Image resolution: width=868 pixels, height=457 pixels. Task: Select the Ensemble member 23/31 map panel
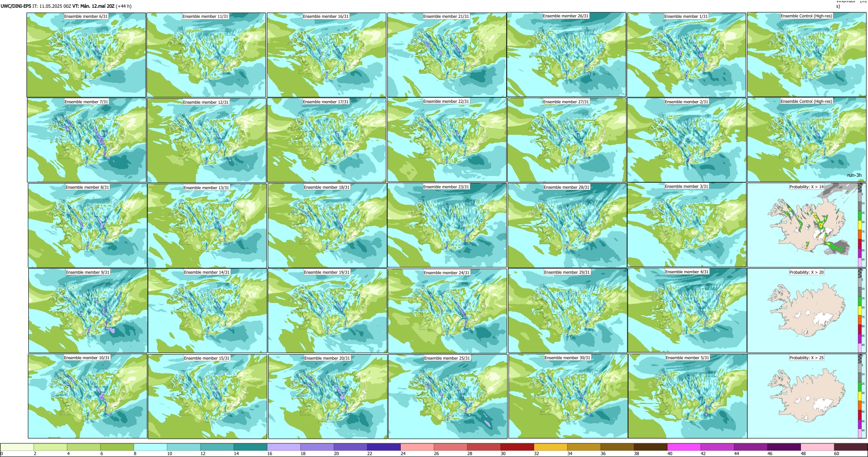tap(447, 225)
